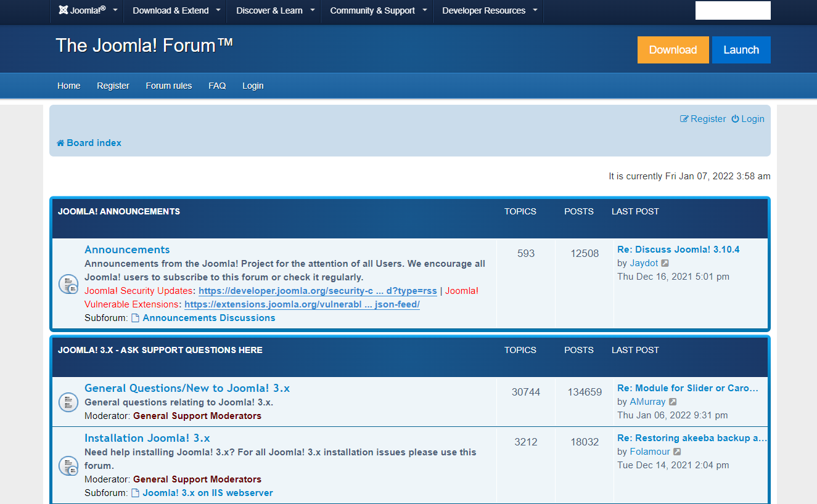View Jaydot's profile
The image size is (817, 504).
[644, 263]
